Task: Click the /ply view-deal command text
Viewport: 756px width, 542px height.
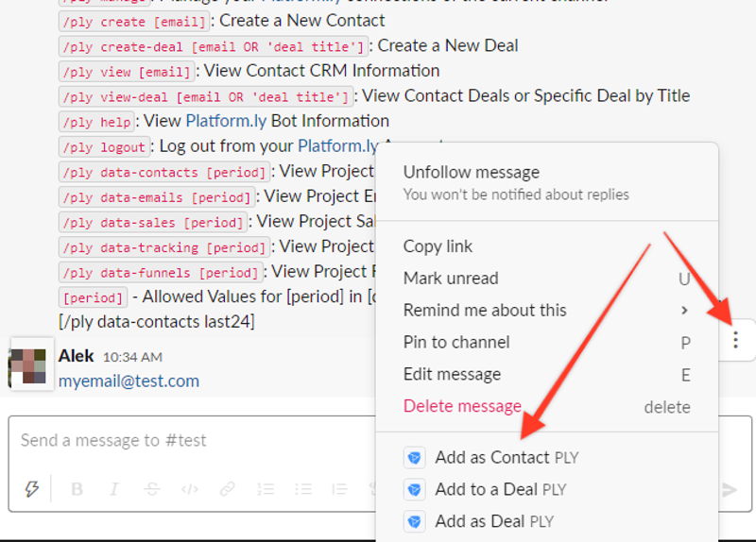Action: (x=205, y=97)
